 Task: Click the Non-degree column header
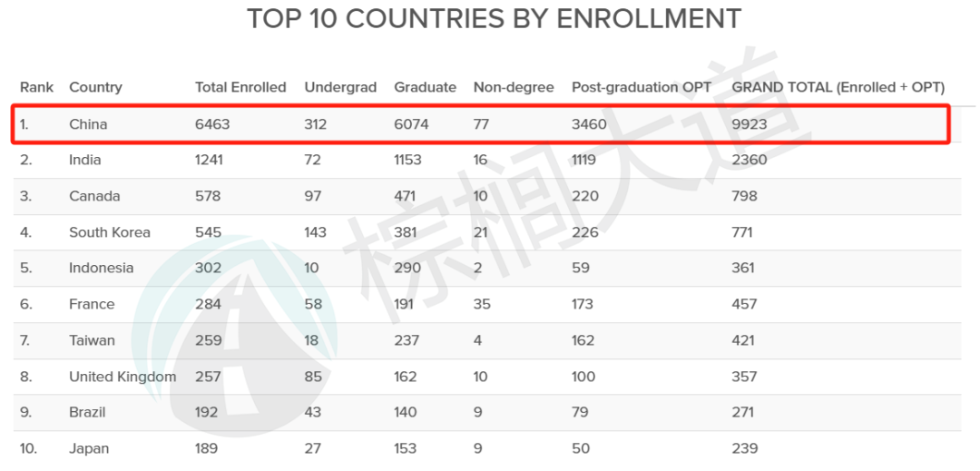coord(514,87)
